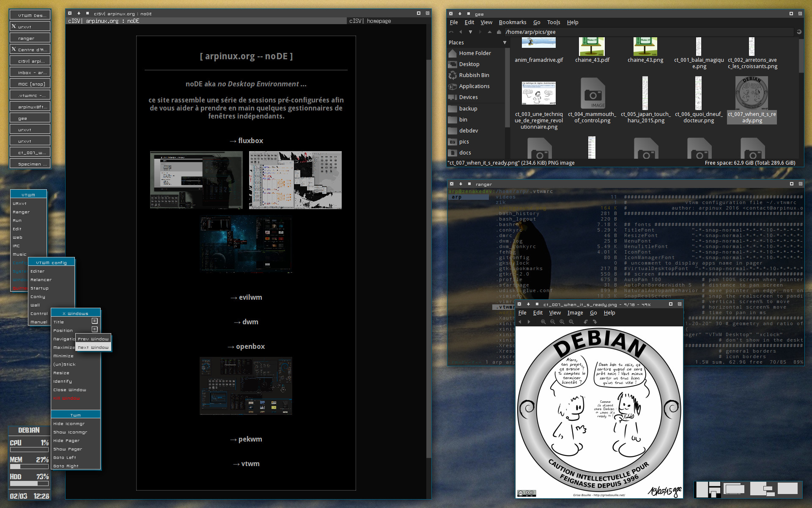Click the '.vtwmrc' icon manager entry
Image resolution: width=812 pixels, height=508 pixels.
tap(30, 95)
